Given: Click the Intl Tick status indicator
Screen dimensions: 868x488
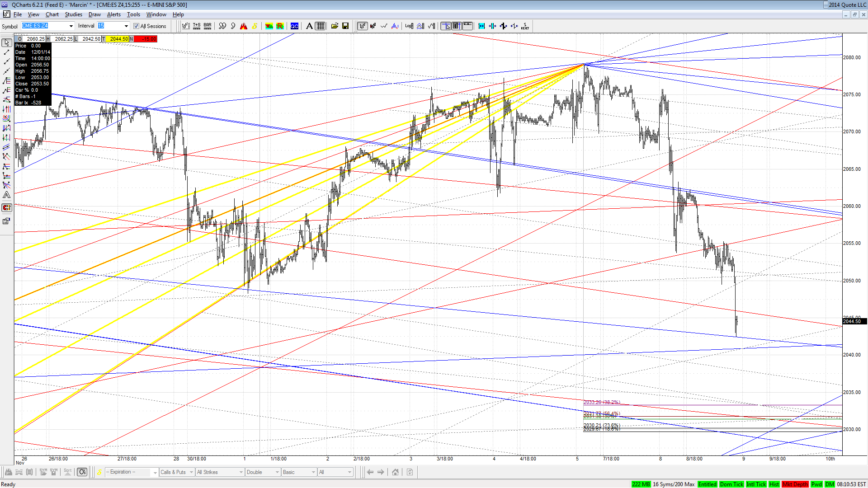Looking at the screenshot, I should pyautogui.click(x=756, y=484).
